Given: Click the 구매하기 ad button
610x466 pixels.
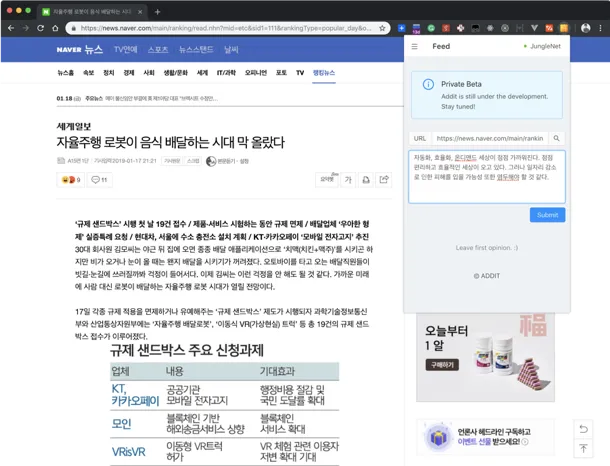Looking at the screenshot, I should [442, 365].
